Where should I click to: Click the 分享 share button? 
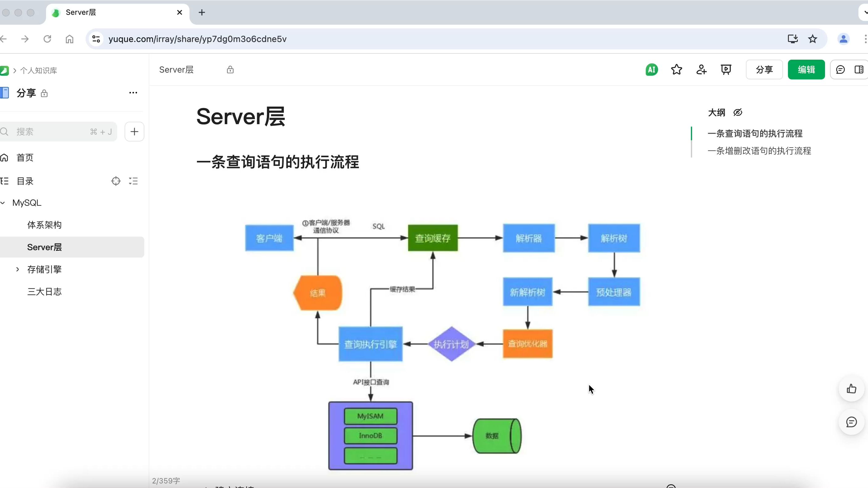click(x=764, y=70)
